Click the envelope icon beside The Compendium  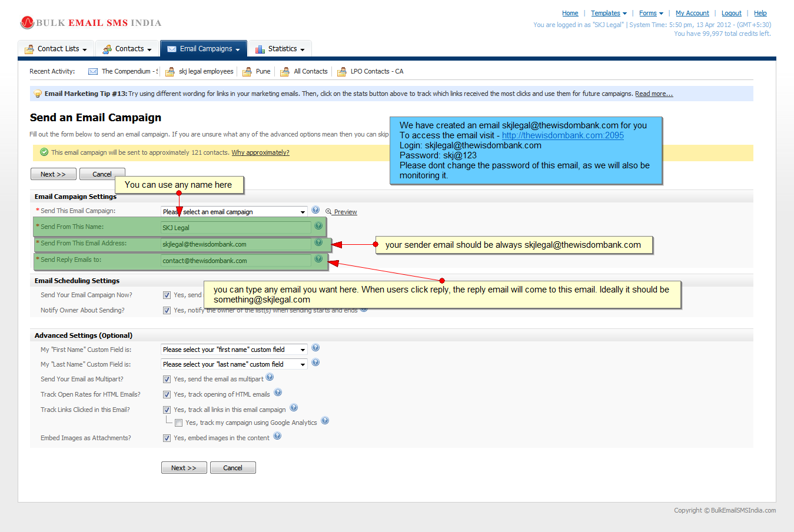pyautogui.click(x=93, y=72)
